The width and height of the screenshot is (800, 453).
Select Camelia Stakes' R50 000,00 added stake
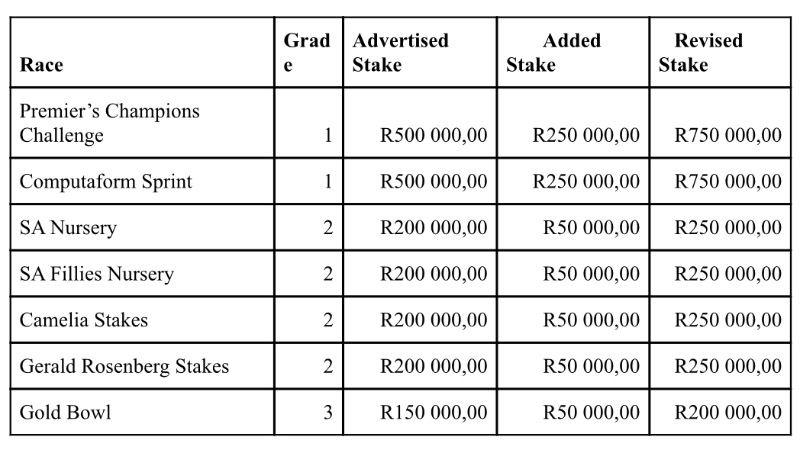(591, 320)
